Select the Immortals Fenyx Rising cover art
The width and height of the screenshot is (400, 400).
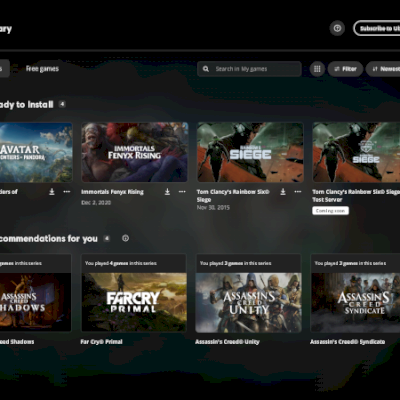pyautogui.click(x=135, y=152)
